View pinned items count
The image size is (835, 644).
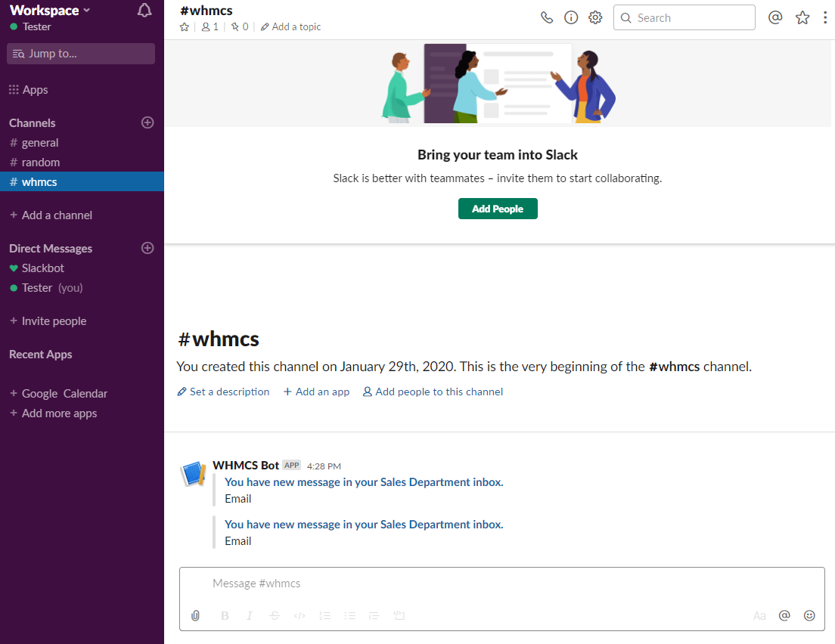coord(240,26)
